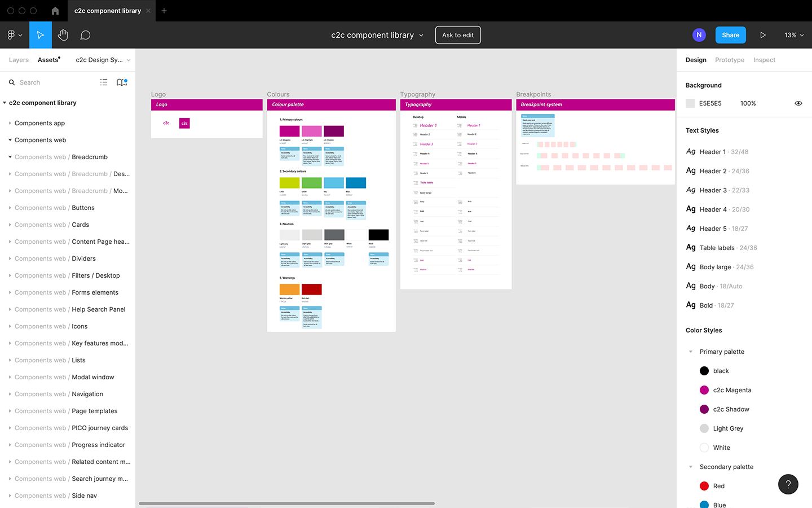Switch to the Prototype tab
The width and height of the screenshot is (812, 508).
[730, 60]
